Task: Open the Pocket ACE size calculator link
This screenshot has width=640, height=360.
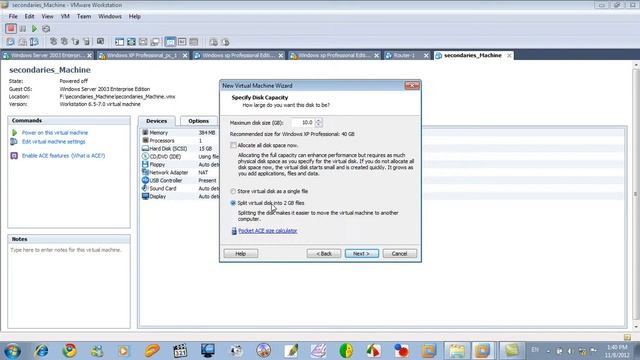Action: tap(268, 231)
